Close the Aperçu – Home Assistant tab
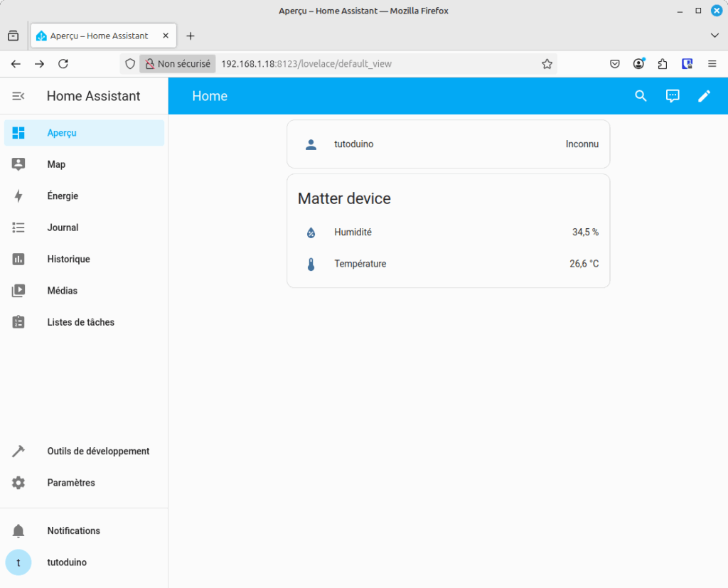 pyautogui.click(x=166, y=36)
